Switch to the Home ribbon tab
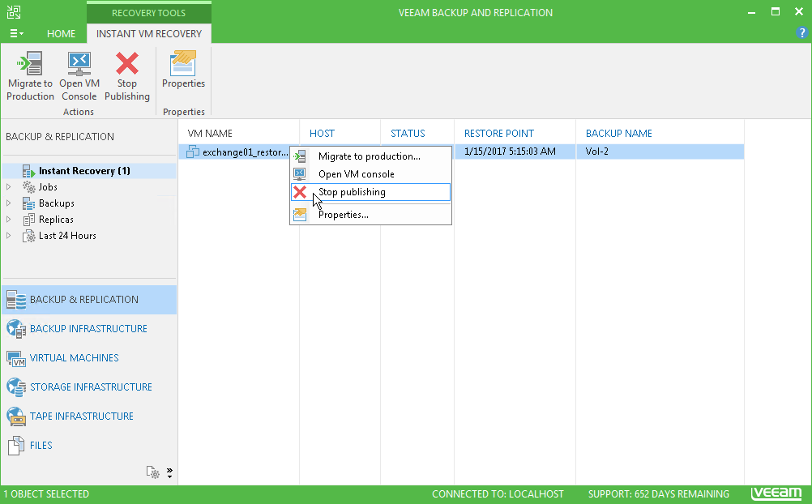Screen dimensions: 812x504 click(61, 34)
